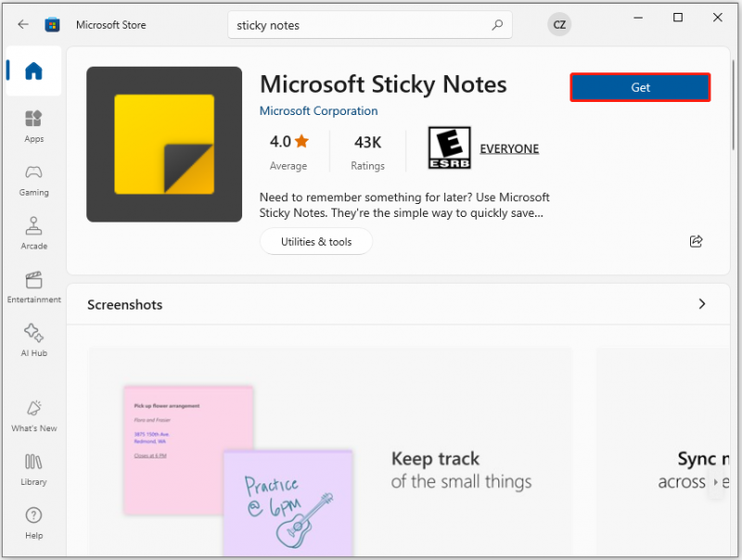This screenshot has width=742, height=560.
Task: Open the EVERYONE ESRB rating link
Action: tap(509, 148)
